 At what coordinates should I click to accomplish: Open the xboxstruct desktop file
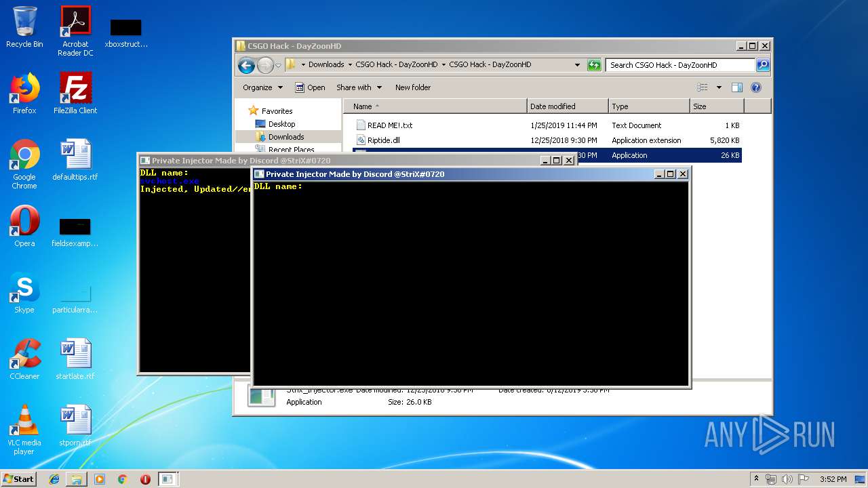[x=126, y=33]
